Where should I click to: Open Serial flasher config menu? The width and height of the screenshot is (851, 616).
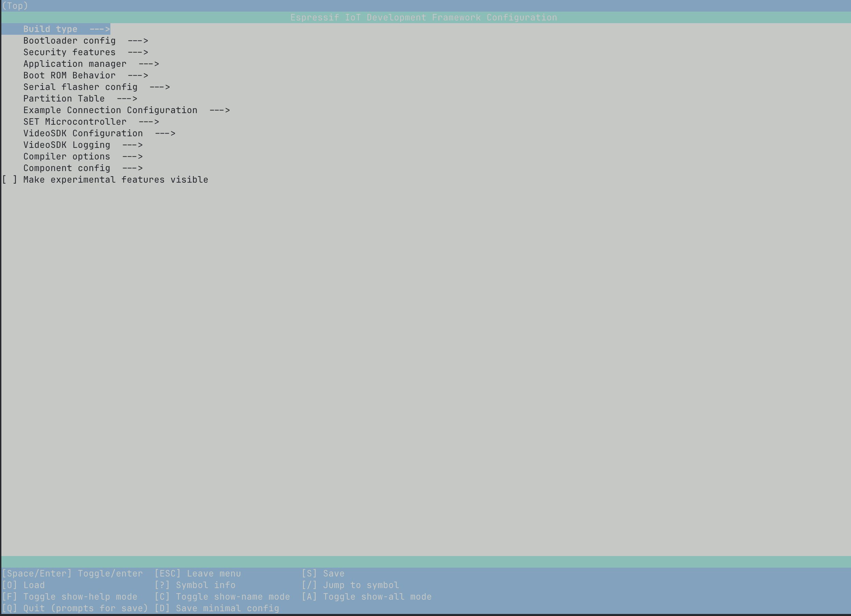click(x=96, y=87)
